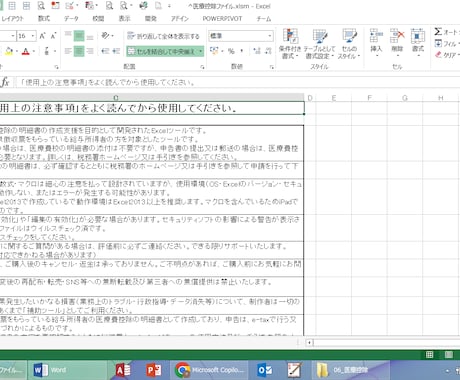460x380 pixels.
Task: Switch to Page Layout view in status bar
Action: point(449,355)
